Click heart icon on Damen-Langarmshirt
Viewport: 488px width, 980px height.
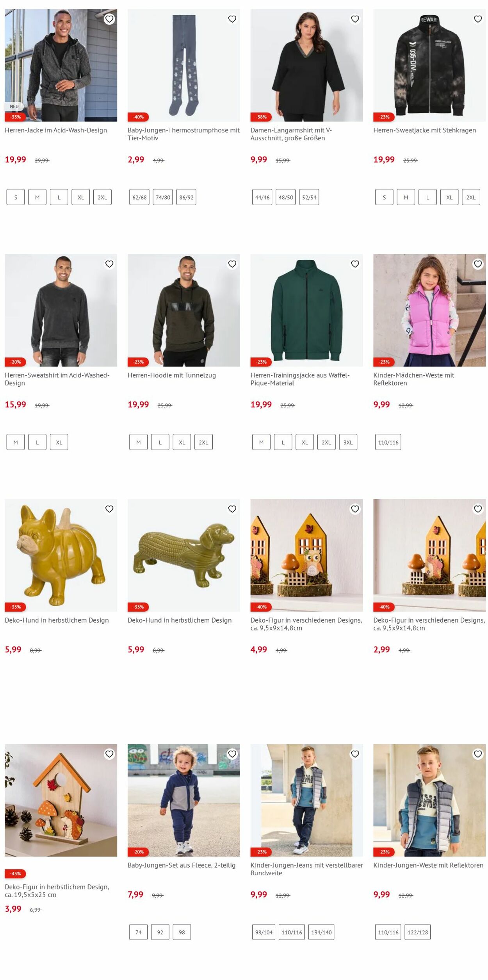355,19
